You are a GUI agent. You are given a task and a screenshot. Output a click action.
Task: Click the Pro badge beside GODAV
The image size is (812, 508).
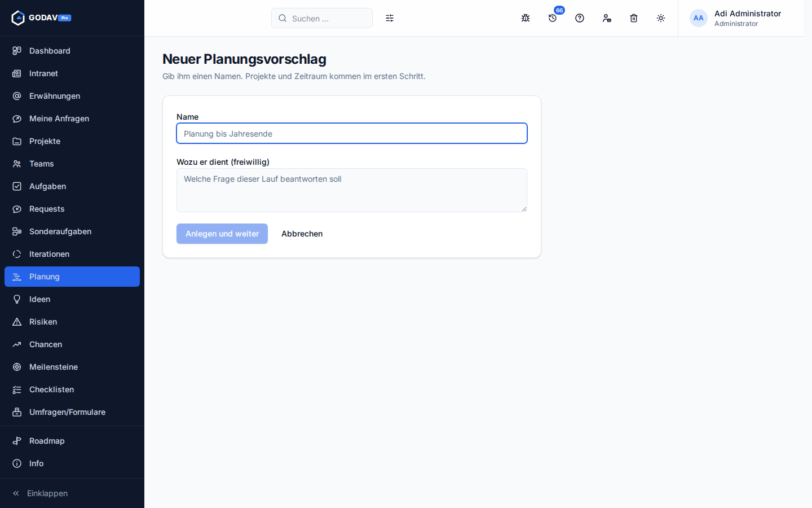click(x=65, y=18)
